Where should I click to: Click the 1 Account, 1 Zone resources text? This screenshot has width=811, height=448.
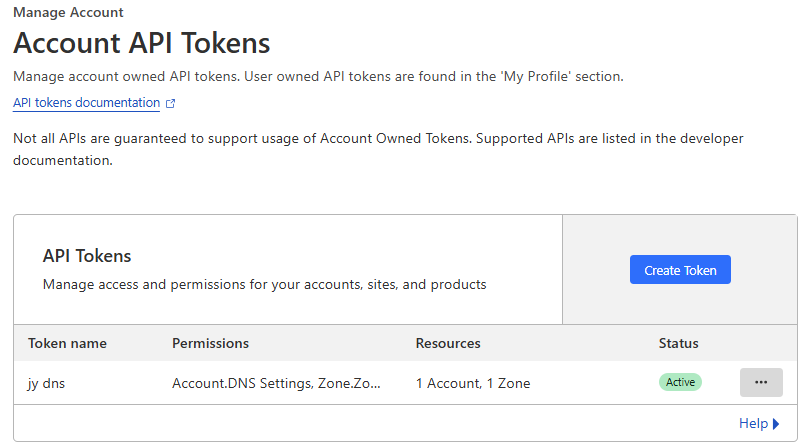click(x=473, y=383)
